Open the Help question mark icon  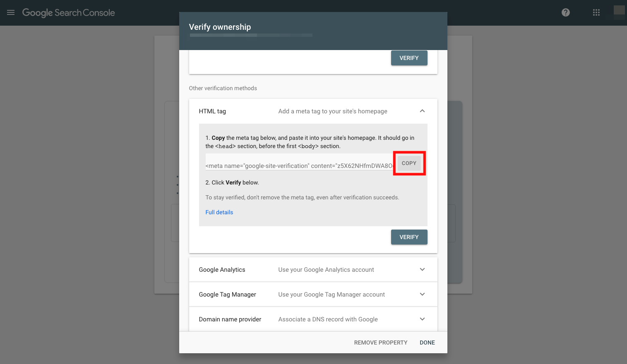coord(566,12)
